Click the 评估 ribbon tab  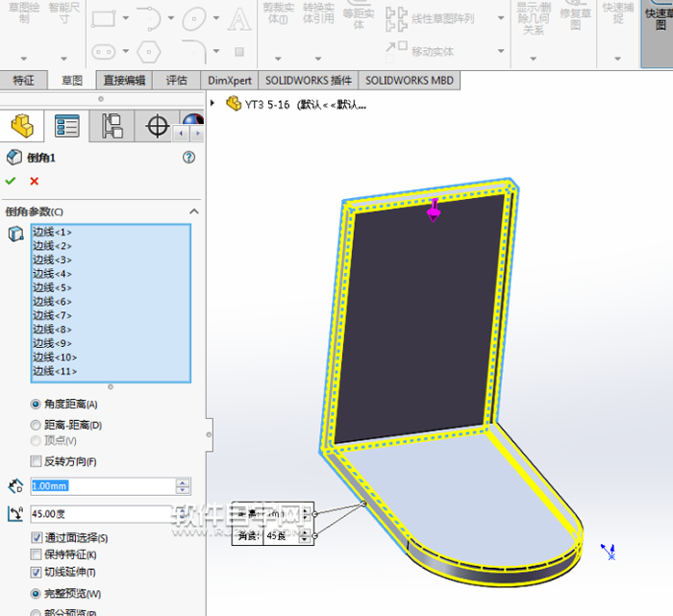pyautogui.click(x=177, y=81)
